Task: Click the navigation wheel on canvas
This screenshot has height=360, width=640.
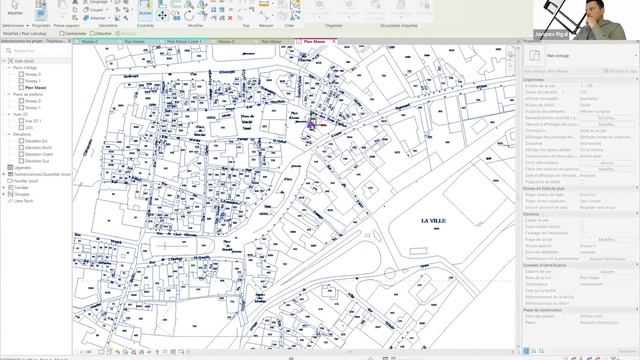Action: pyautogui.click(x=510, y=54)
